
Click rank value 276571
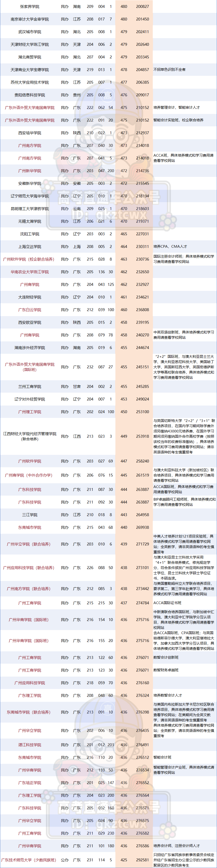pos(142,808)
